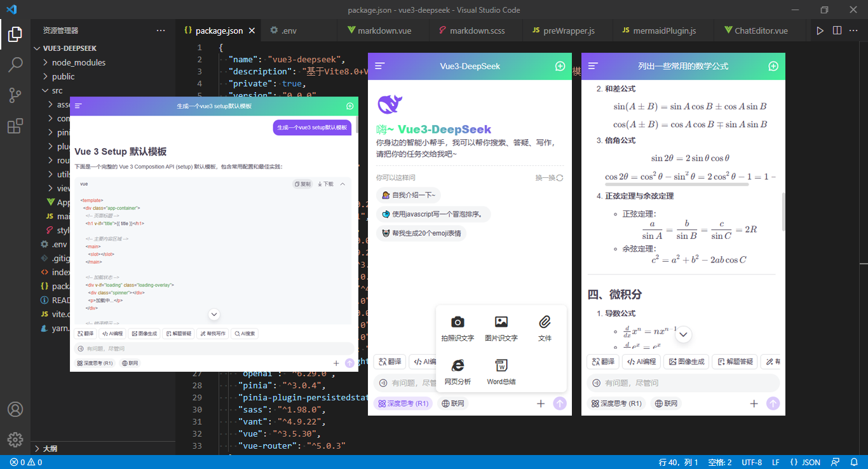The height and width of the screenshot is (469, 868).
Task: Select the Explorer icon in activity bar
Action: tap(15, 34)
